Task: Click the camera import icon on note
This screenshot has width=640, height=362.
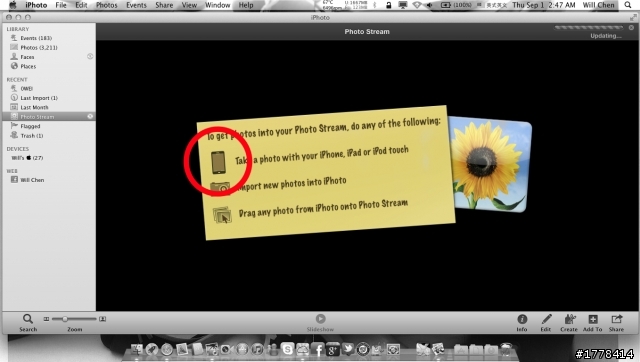Action: point(220,188)
